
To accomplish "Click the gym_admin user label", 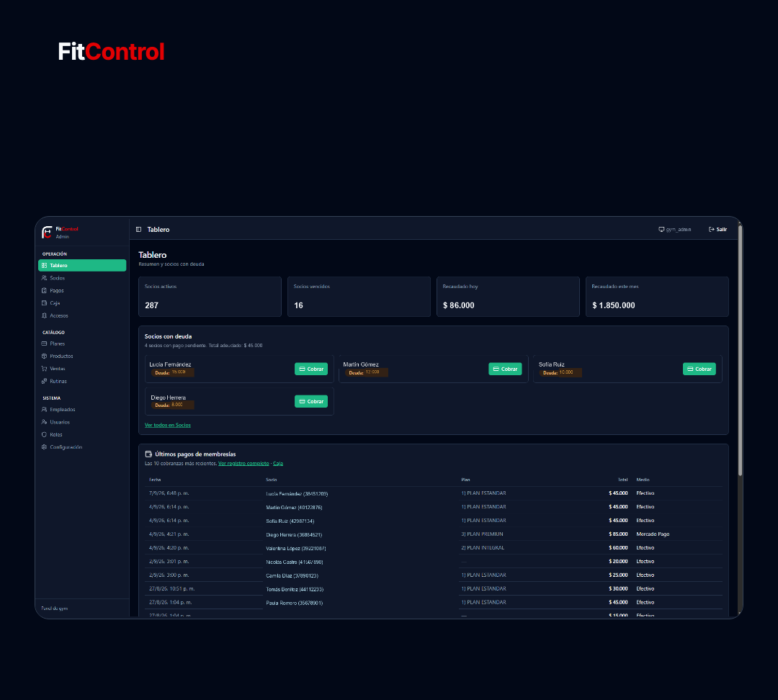I will click(x=675, y=229).
